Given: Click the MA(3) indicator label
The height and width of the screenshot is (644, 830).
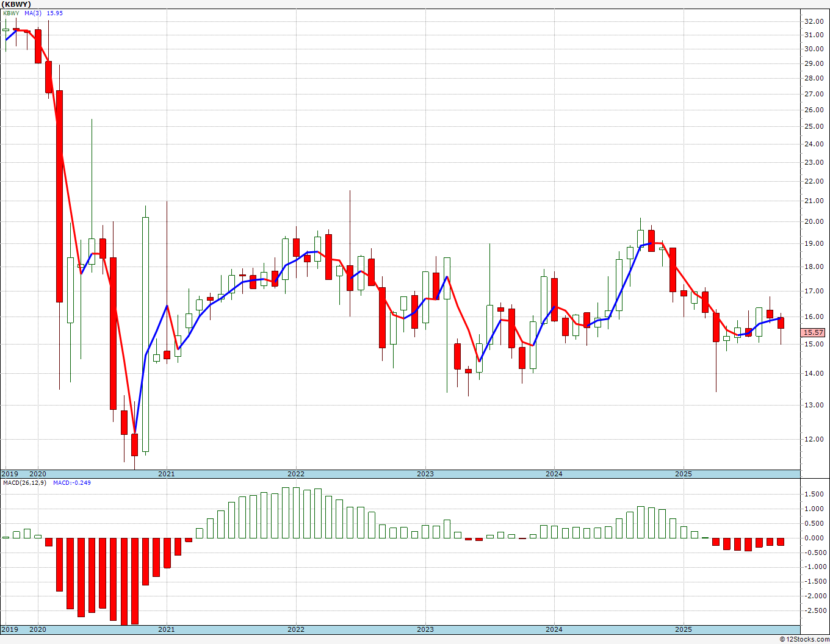Looking at the screenshot, I should point(34,13).
